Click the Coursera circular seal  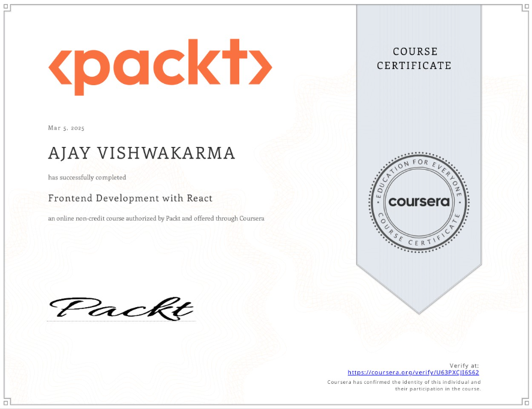coord(419,202)
